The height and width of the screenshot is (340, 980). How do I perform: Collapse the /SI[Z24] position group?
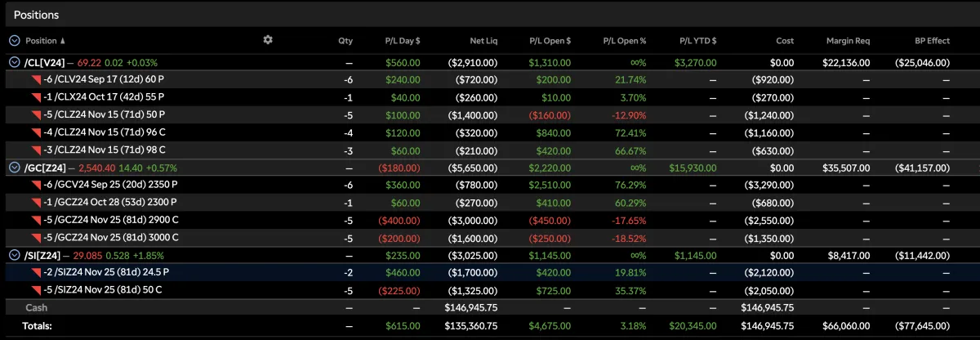(x=14, y=255)
